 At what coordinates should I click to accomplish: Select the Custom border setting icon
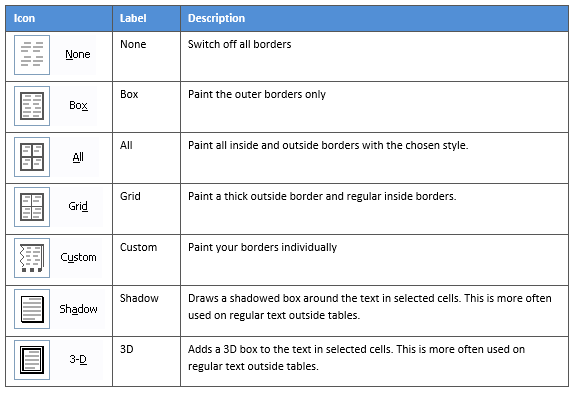pyautogui.click(x=32, y=258)
